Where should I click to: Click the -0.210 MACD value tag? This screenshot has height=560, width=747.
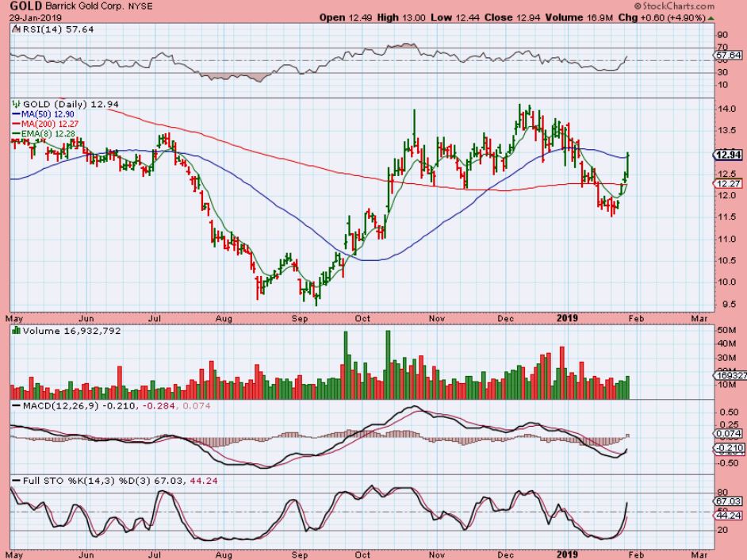pos(729,447)
